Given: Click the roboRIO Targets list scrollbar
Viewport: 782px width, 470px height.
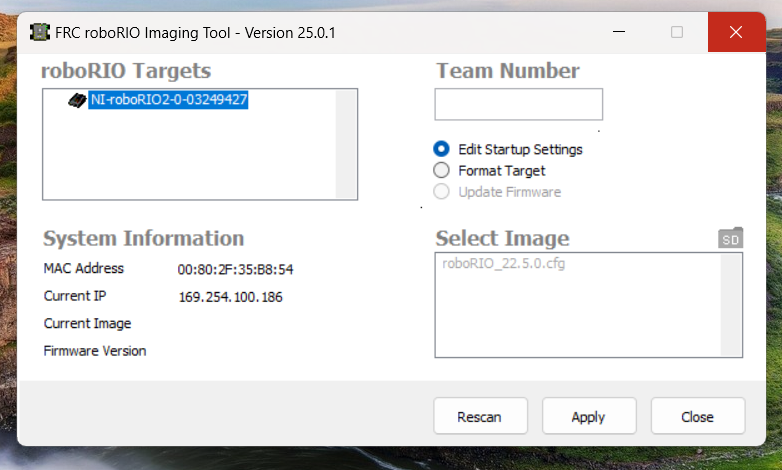Looking at the screenshot, I should coord(346,144).
